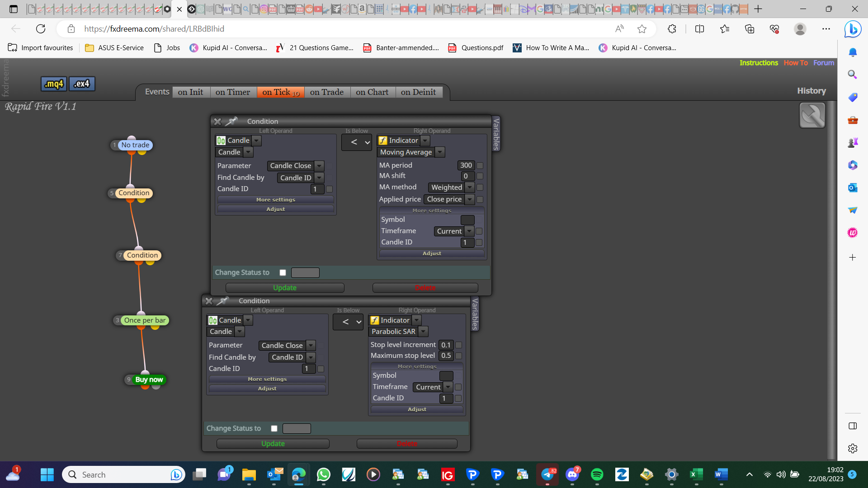Toggle the Applied price checkbox
Screen dimensions: 868x488
click(480, 199)
